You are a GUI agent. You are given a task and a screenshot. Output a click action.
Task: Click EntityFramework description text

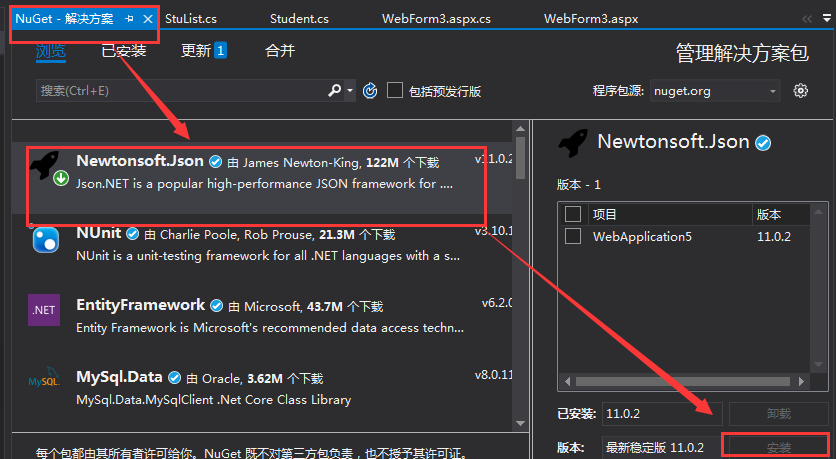click(270, 328)
